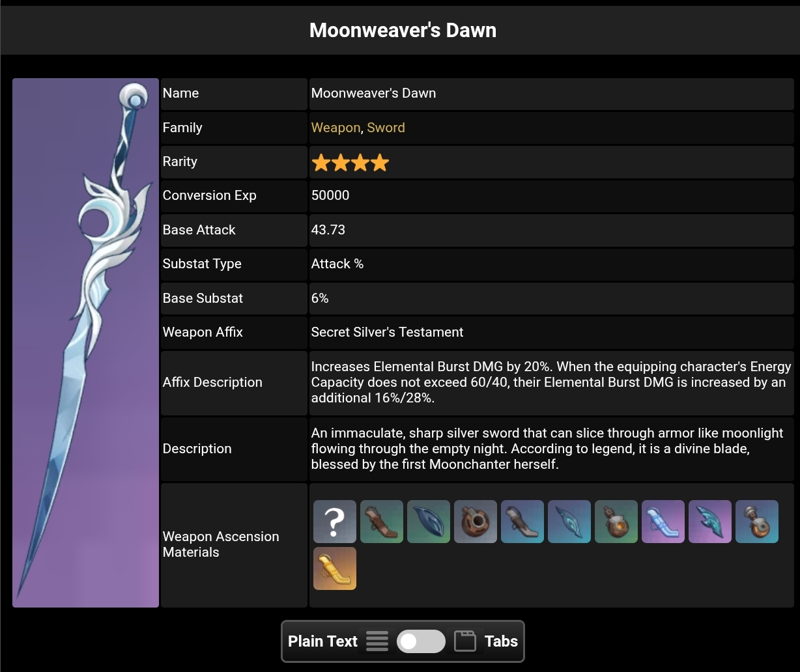Click the Conversion Exp value 50000

click(330, 195)
